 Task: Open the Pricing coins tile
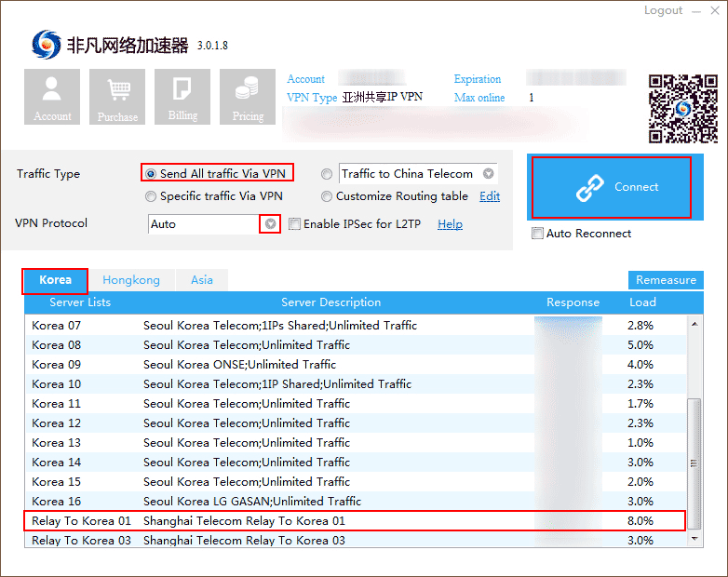pyautogui.click(x=248, y=97)
